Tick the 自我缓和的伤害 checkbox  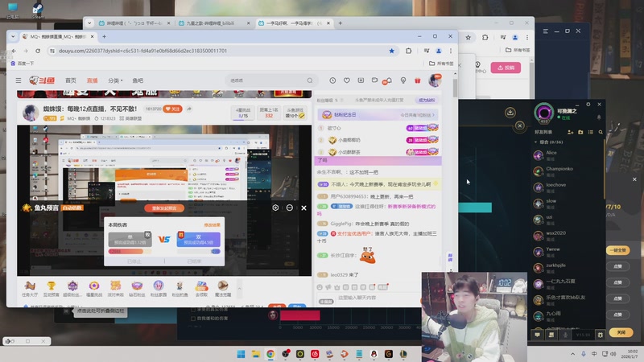coord(193,319)
